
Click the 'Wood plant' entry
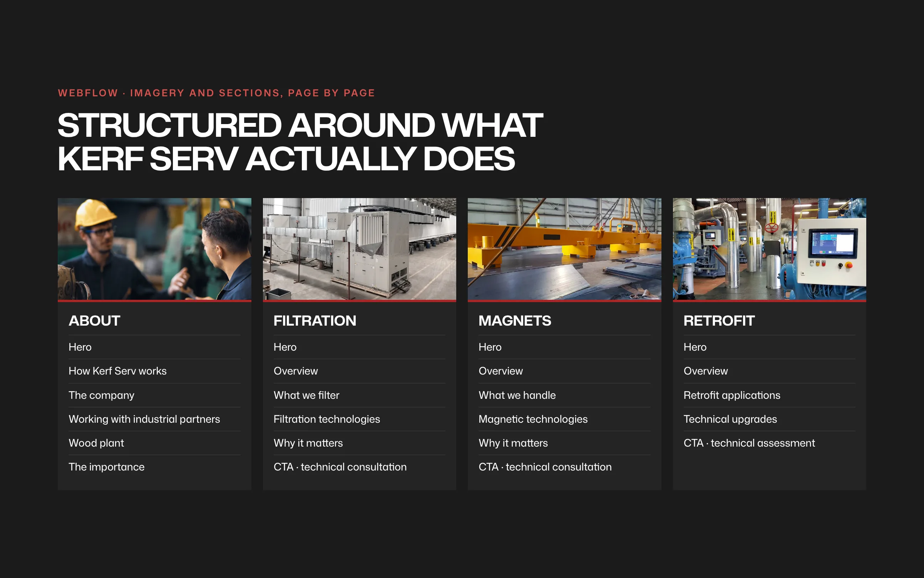point(154,443)
